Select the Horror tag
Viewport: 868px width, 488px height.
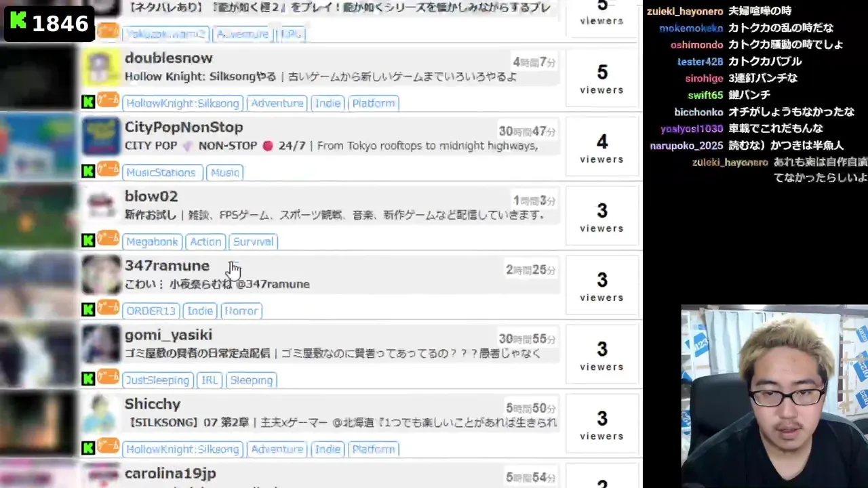click(241, 310)
